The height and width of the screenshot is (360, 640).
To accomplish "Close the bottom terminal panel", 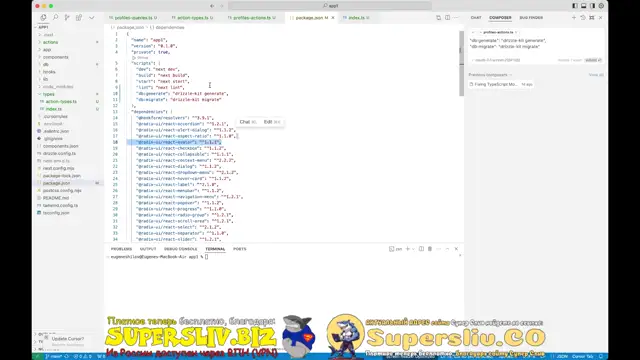I will pyautogui.click(x=456, y=249).
